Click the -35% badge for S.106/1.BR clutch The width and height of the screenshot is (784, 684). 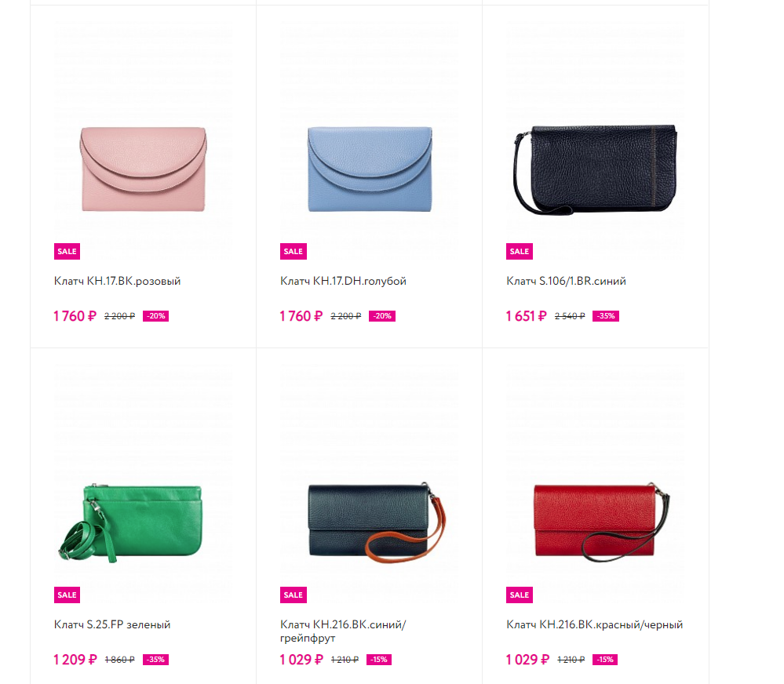pyautogui.click(x=606, y=316)
